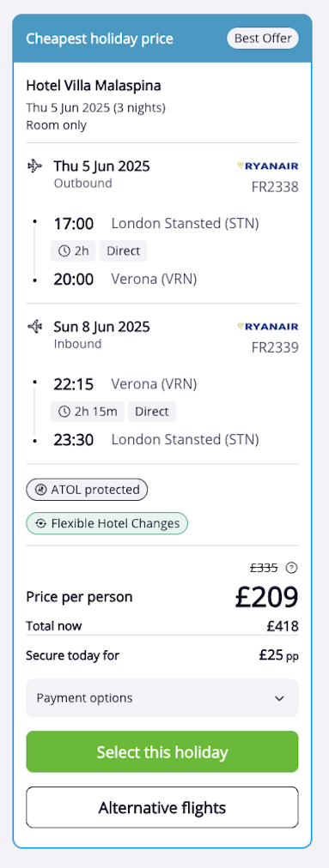This screenshot has height=868, width=329.
Task: Click the inbound Direct flight tag
Action: pos(152,412)
